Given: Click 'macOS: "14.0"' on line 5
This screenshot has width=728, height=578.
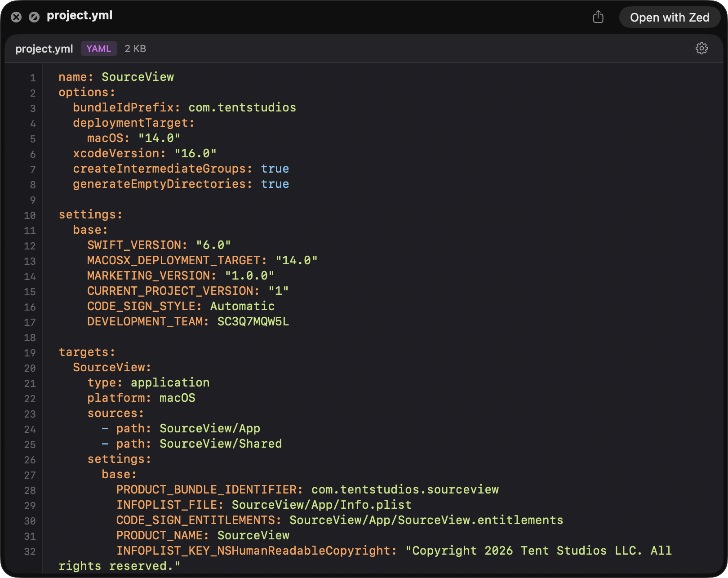Looking at the screenshot, I should [x=134, y=138].
